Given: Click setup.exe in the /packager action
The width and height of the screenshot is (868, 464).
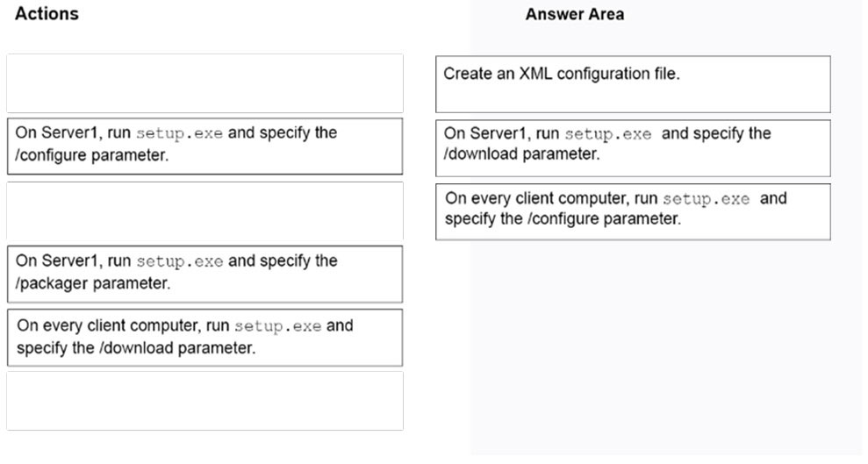Looking at the screenshot, I should pos(180,261).
